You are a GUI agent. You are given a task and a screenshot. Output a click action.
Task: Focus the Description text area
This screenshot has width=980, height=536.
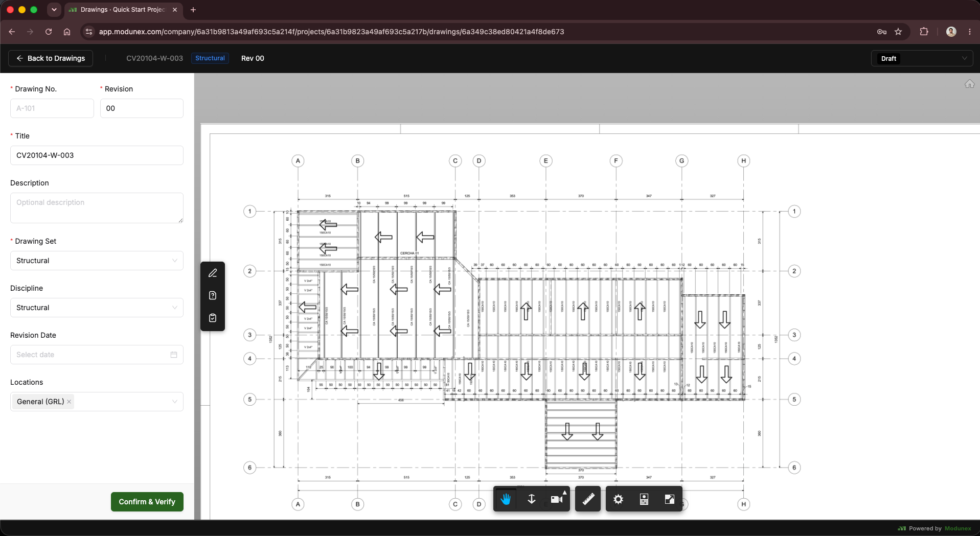(x=97, y=208)
